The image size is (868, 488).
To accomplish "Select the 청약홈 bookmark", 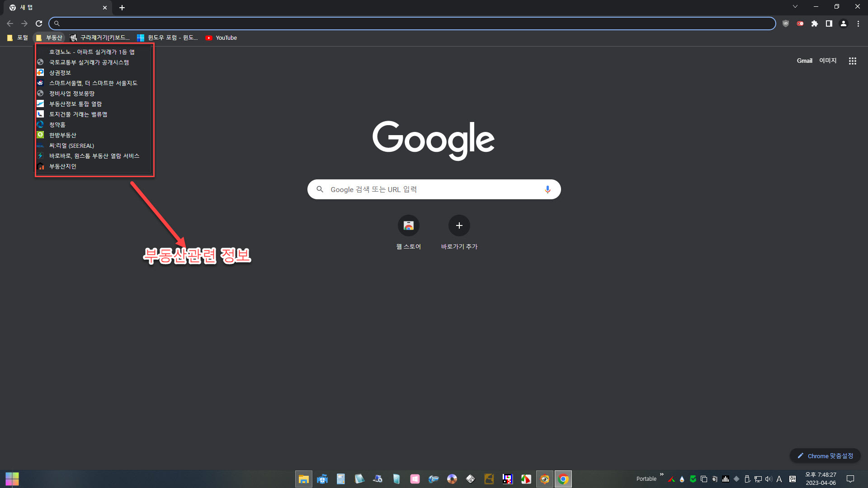I will pos(93,125).
